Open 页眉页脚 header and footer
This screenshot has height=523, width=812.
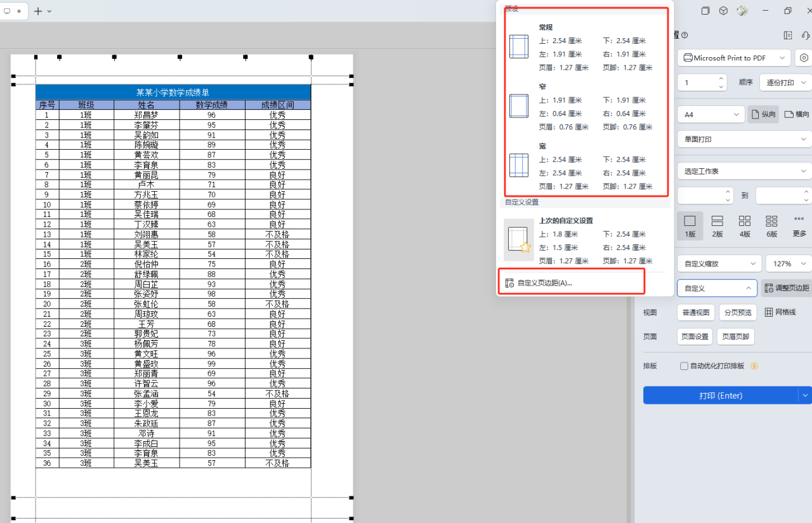(736, 336)
